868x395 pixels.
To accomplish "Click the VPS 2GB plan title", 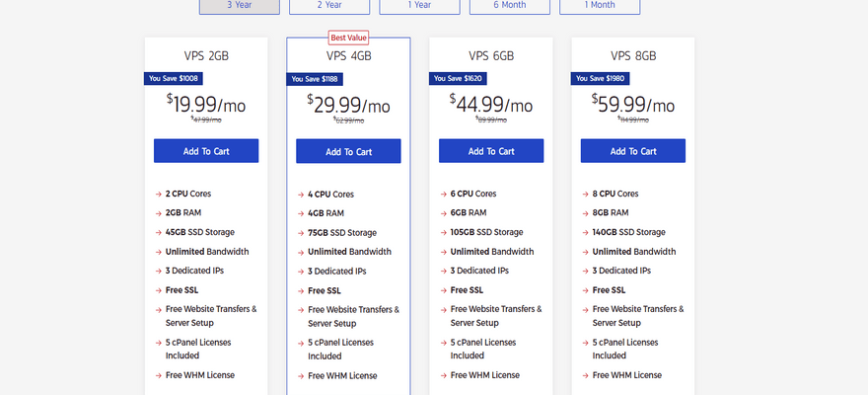I will coord(206,55).
